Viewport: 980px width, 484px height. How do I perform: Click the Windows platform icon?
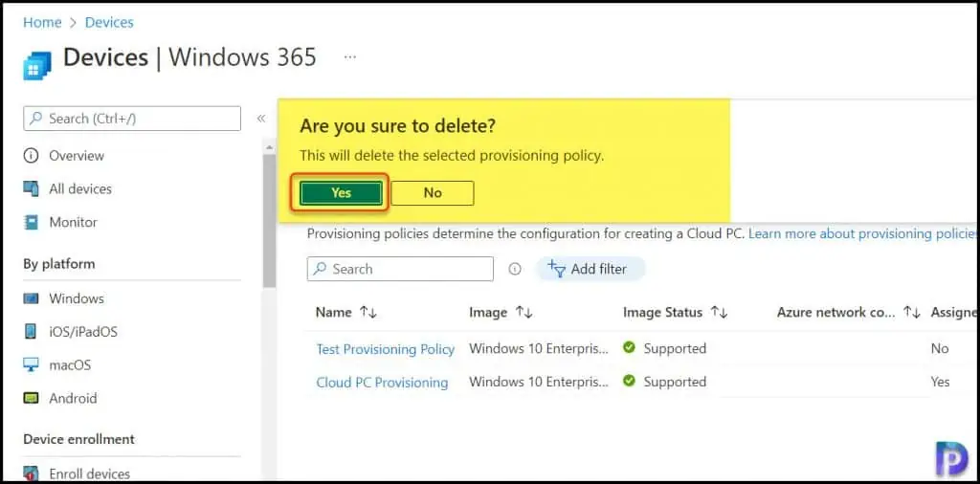pyautogui.click(x=31, y=298)
